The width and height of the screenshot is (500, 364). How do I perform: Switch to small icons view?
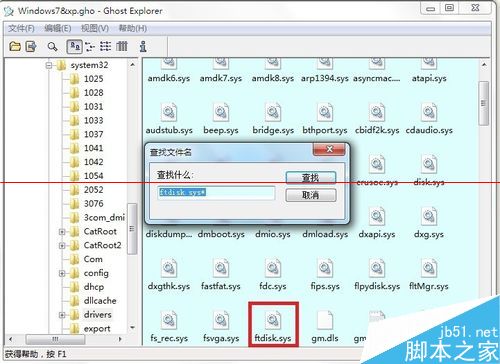[90, 47]
